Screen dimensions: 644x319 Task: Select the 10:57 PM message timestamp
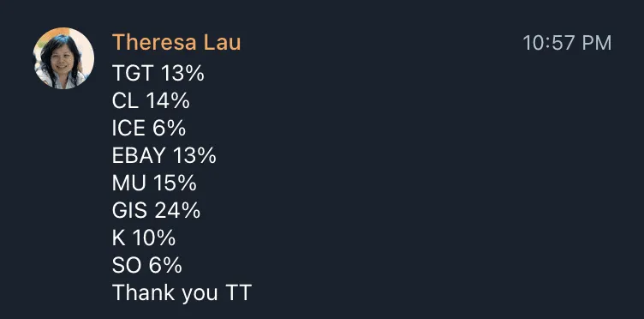point(567,43)
